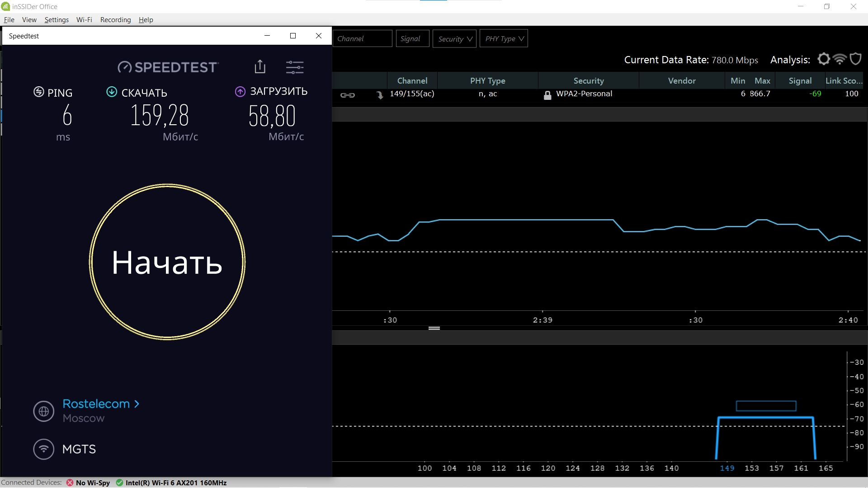Screen dimensions: 868x488
Task: Sort by the PHY Type column header
Action: coord(487,80)
